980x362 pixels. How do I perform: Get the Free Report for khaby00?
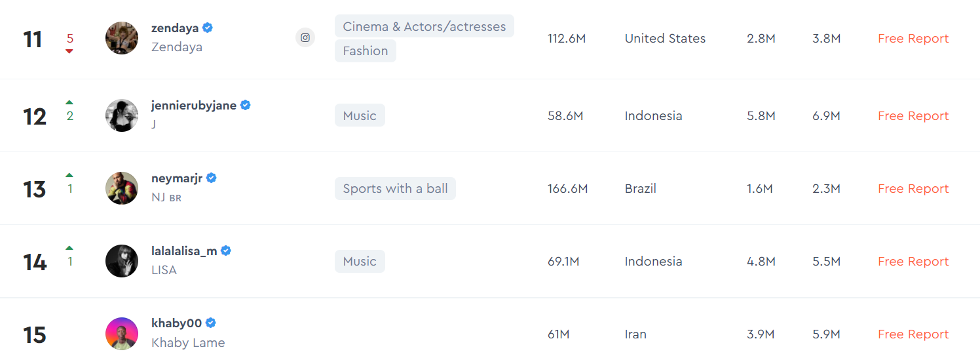[913, 334]
